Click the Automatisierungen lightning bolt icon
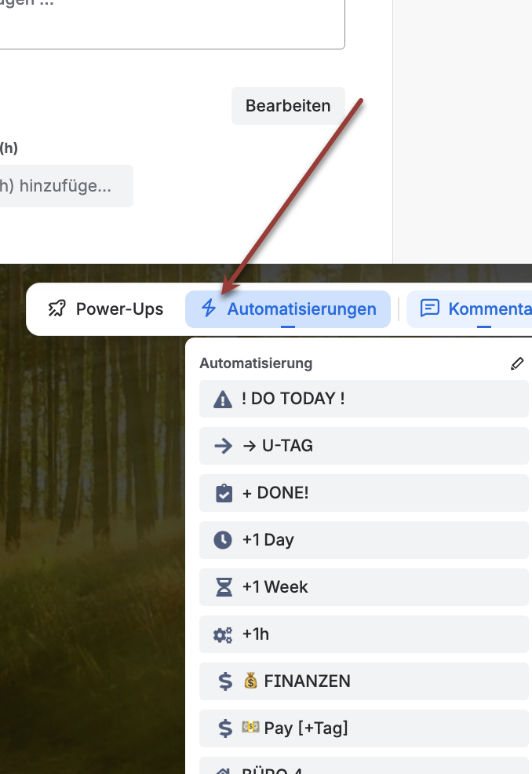This screenshot has height=774, width=532. pyautogui.click(x=209, y=309)
